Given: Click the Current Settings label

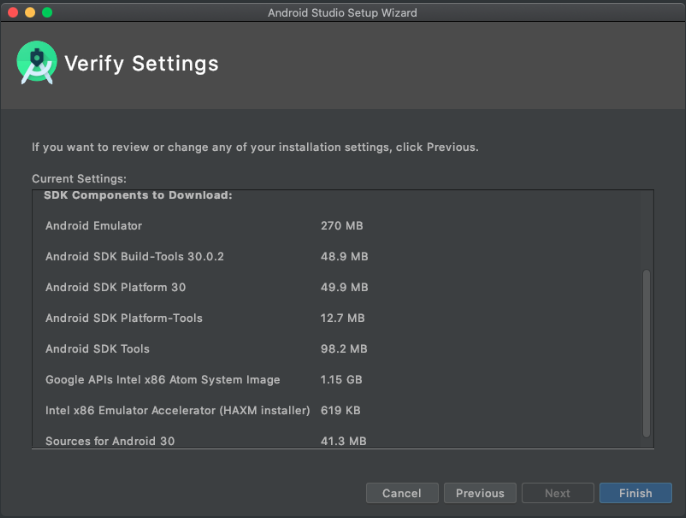Looking at the screenshot, I should click(79, 178).
